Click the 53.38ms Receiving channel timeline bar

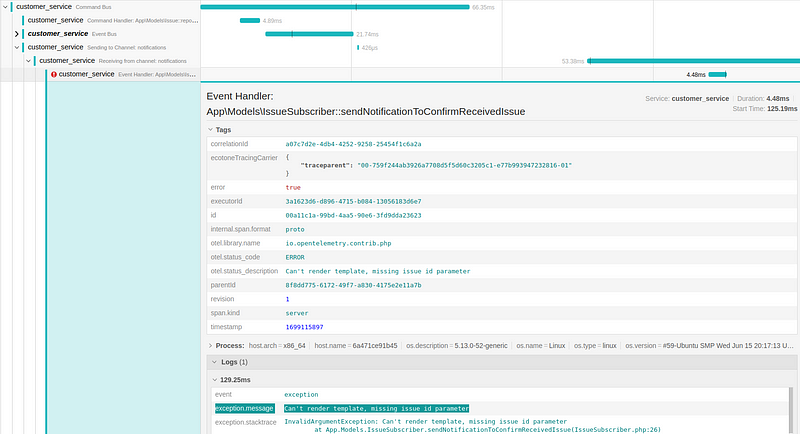pyautogui.click(x=693, y=61)
